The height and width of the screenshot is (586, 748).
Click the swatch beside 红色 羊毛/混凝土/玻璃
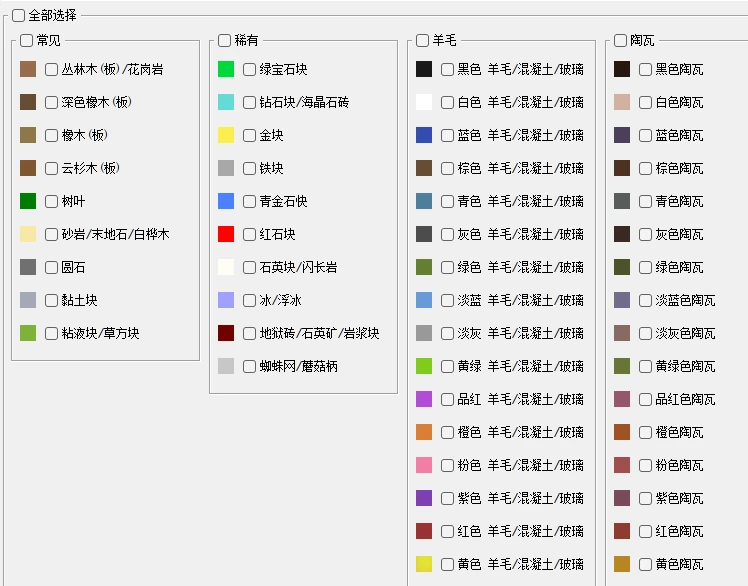pyautogui.click(x=424, y=531)
